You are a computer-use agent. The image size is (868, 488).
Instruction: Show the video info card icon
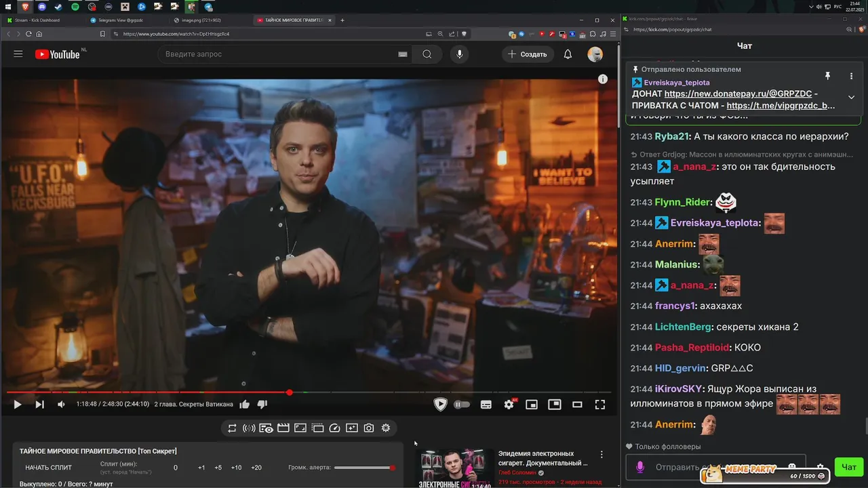(603, 79)
